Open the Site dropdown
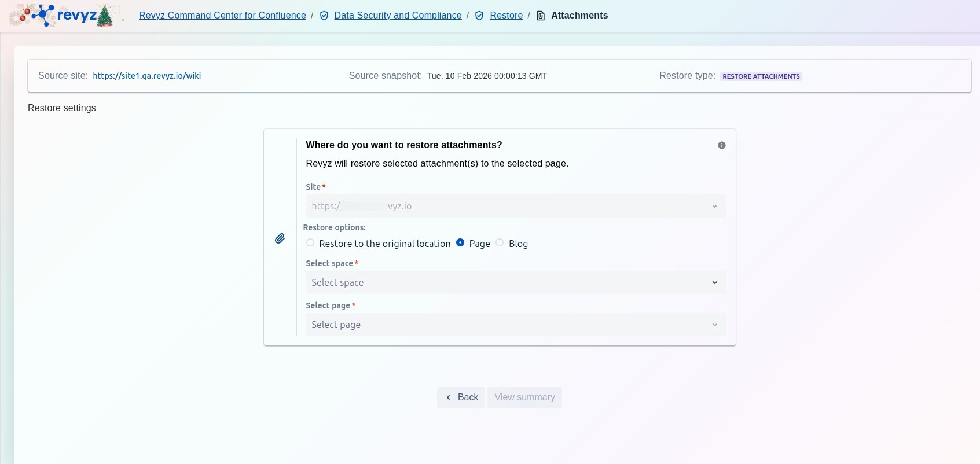The height and width of the screenshot is (464, 980). 515,207
